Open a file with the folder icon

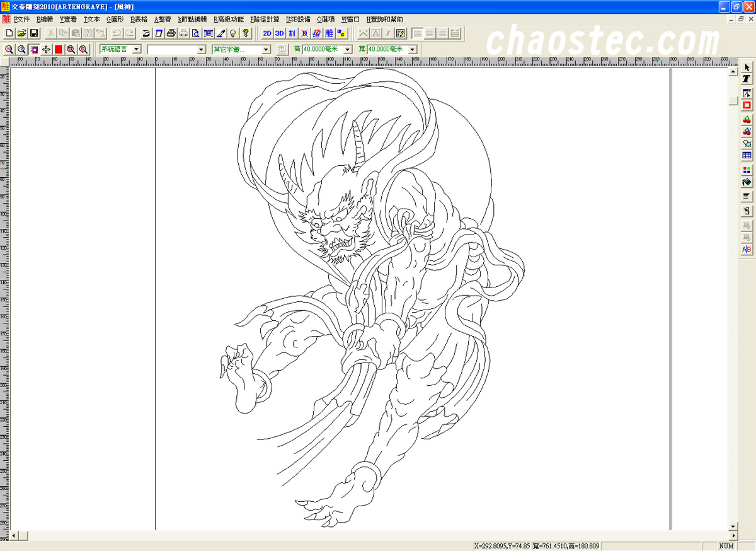pyautogui.click(x=21, y=33)
